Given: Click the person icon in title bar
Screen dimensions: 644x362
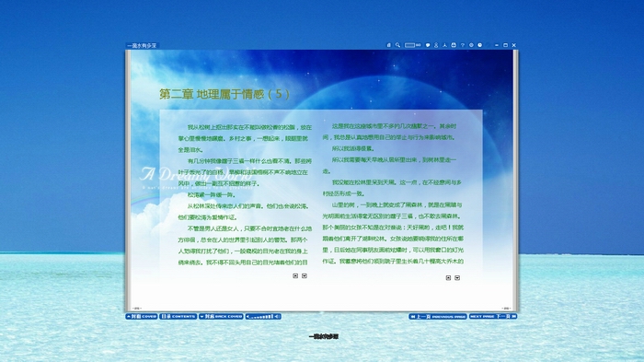Looking at the screenshot, I should point(436,45).
